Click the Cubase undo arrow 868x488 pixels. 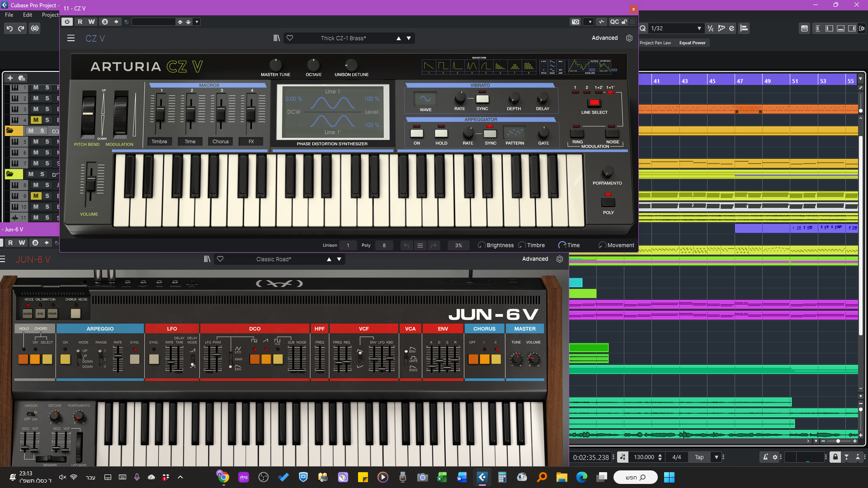point(9,28)
